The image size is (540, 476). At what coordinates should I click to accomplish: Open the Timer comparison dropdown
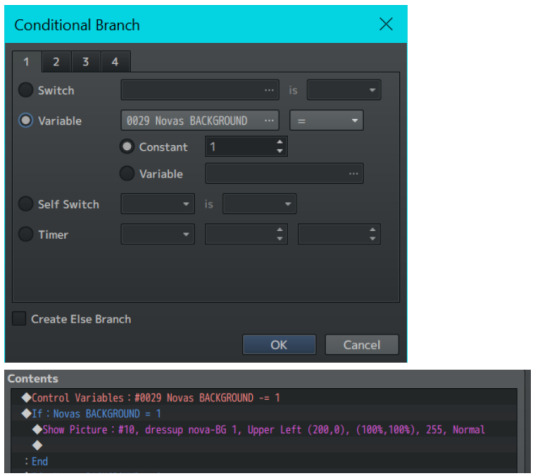point(158,234)
